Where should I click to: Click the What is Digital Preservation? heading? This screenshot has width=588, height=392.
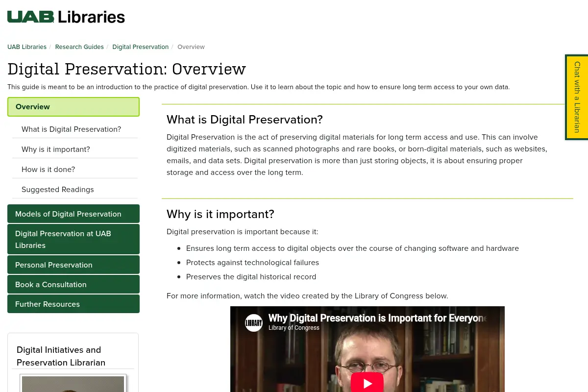tap(245, 120)
